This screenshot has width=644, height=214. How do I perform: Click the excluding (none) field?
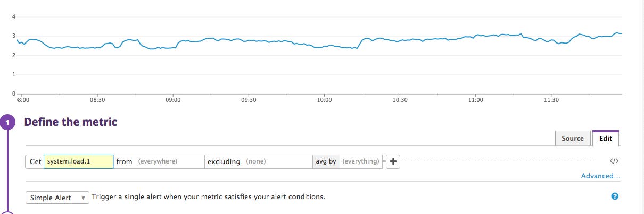(258, 161)
